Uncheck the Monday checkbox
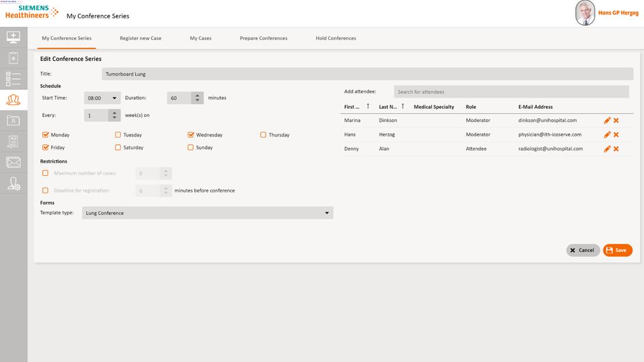644x362 pixels. tap(45, 134)
